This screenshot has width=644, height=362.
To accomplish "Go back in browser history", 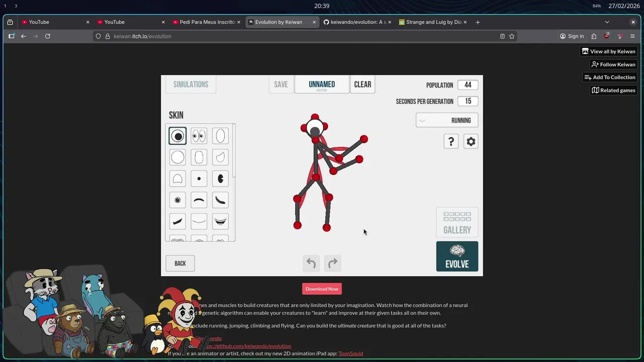I will [x=23, y=36].
